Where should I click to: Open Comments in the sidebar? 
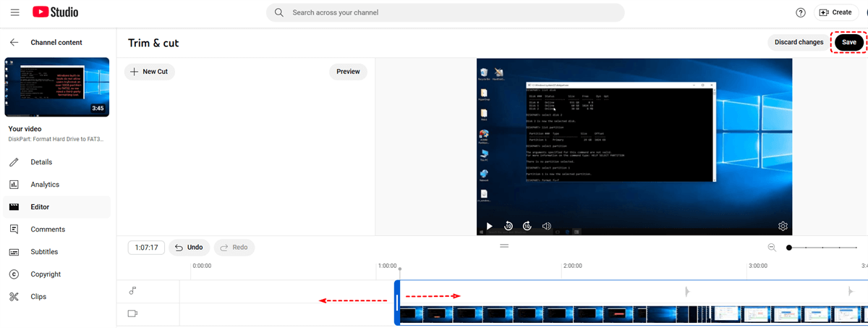(x=56, y=230)
